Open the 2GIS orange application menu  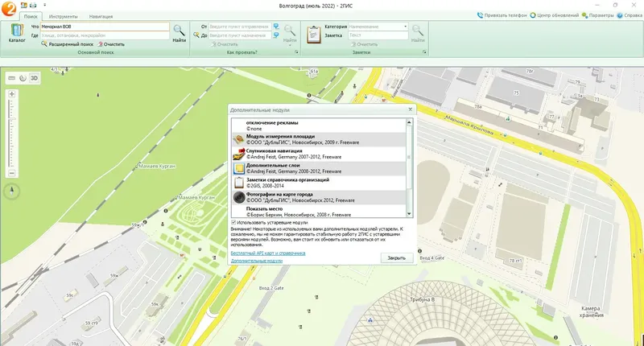(x=9, y=9)
